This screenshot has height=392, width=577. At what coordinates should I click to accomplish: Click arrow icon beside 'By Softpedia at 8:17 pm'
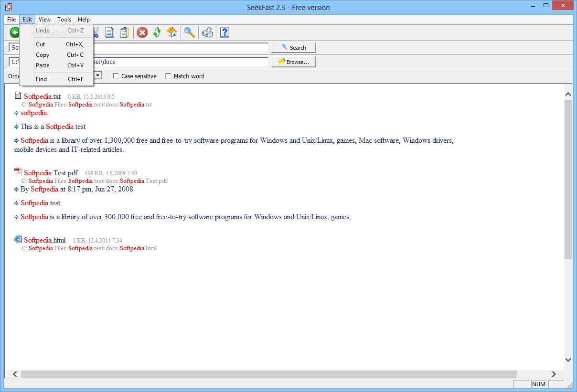coord(16,189)
